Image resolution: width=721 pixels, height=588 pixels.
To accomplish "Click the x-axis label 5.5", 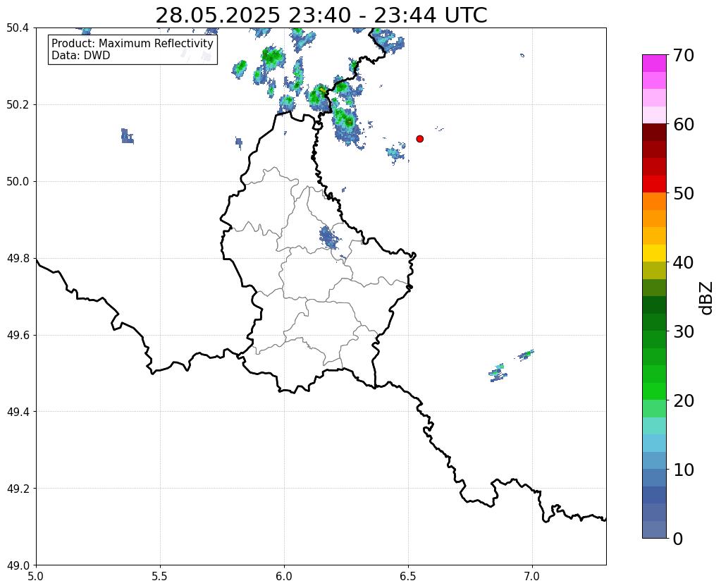I will click(x=160, y=576).
